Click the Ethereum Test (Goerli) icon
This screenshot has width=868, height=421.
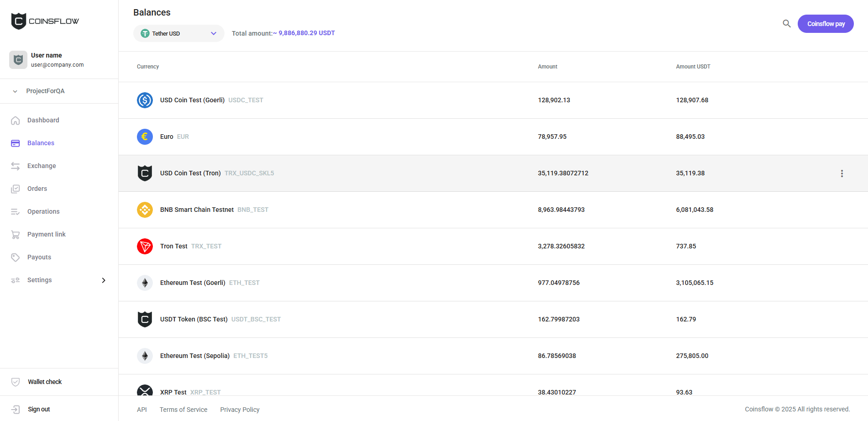145,283
